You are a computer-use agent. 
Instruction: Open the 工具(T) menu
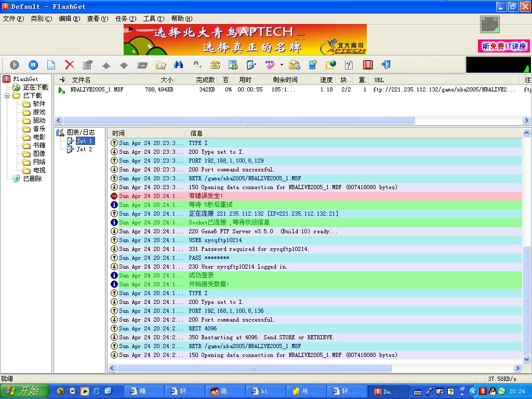(x=153, y=19)
